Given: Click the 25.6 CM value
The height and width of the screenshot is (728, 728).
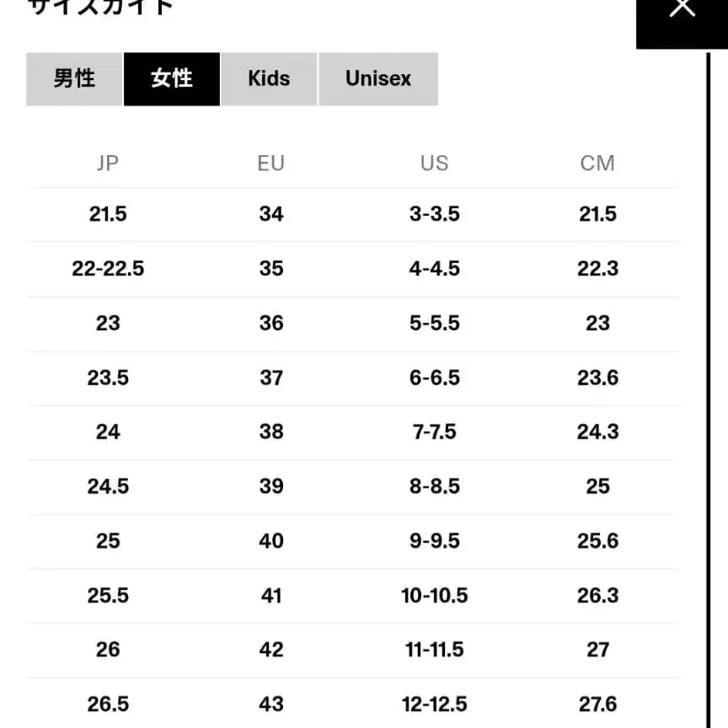Looking at the screenshot, I should pos(597,541).
